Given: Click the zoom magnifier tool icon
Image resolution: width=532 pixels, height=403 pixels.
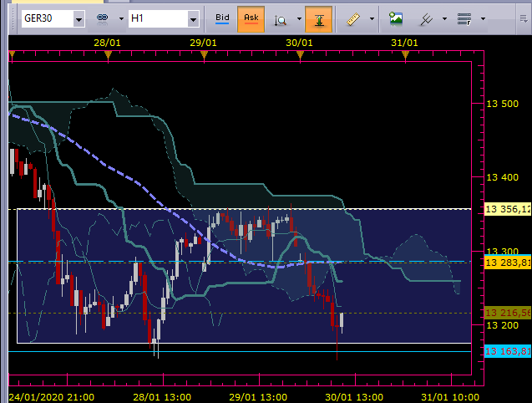Looking at the screenshot, I should 281,20.
